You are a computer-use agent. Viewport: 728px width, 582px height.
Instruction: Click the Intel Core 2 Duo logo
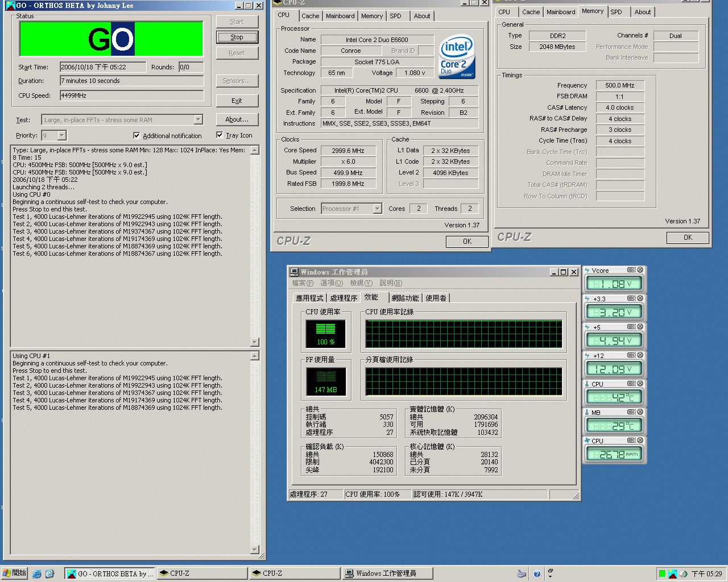(x=457, y=57)
